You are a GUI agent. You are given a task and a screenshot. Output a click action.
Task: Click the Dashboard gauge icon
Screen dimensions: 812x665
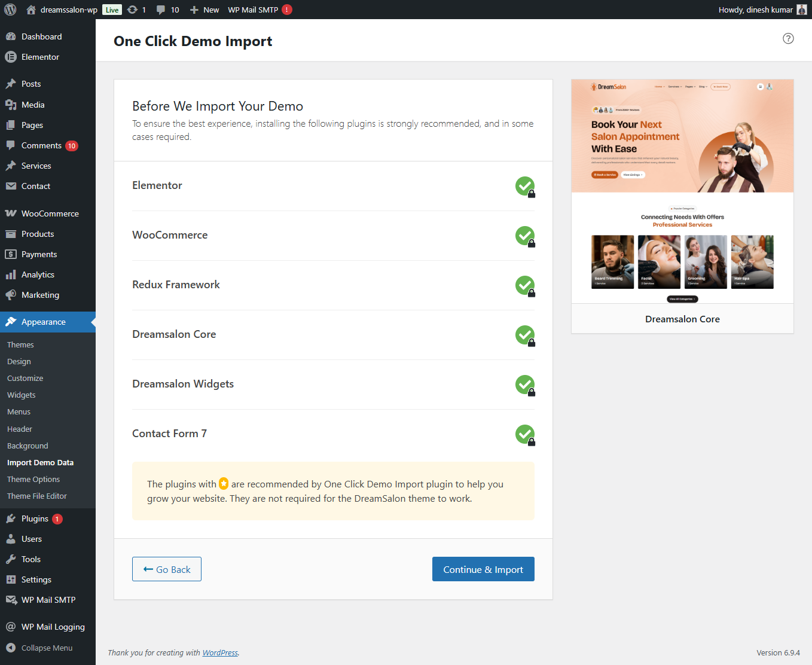click(11, 36)
